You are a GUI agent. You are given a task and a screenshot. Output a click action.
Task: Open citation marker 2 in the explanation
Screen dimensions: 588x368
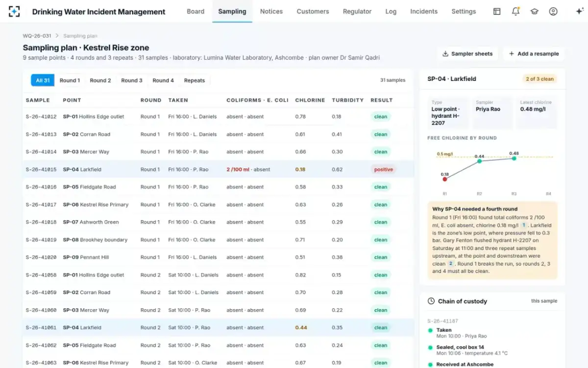451,263
